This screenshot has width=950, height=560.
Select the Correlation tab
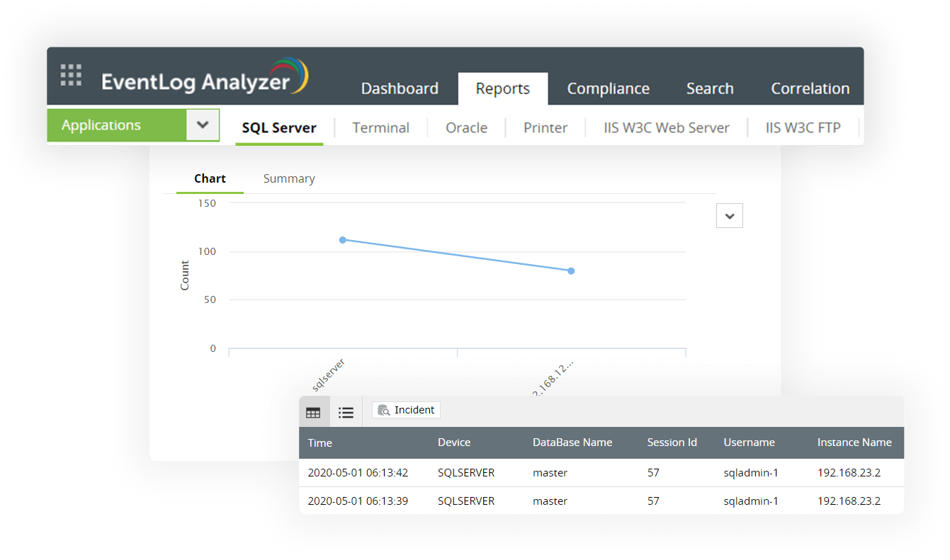810,88
